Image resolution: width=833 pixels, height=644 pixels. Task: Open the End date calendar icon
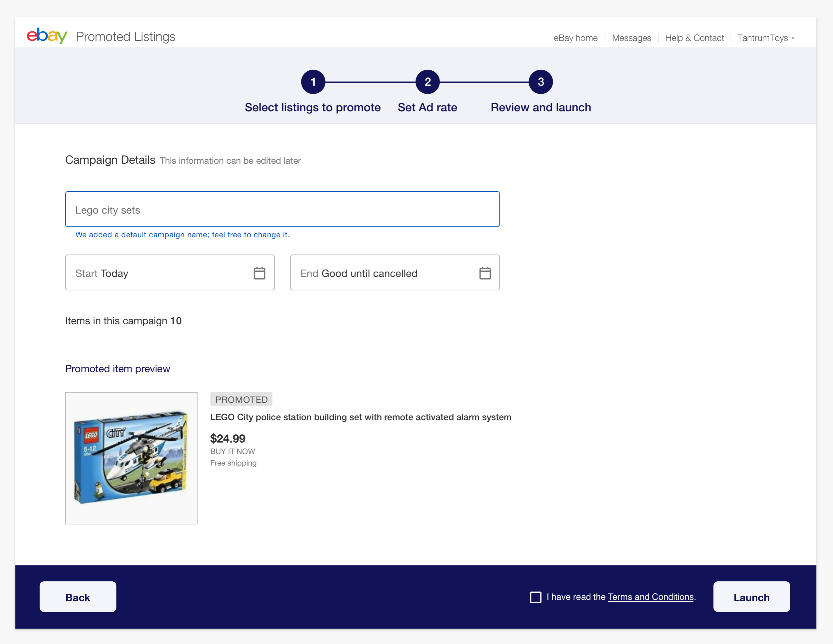pos(485,273)
